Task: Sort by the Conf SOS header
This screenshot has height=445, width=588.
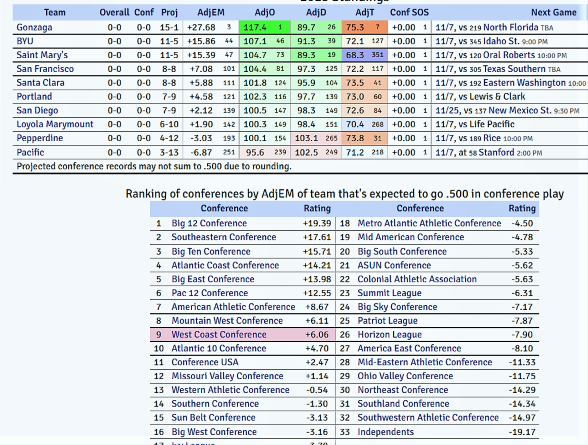Action: coord(409,12)
